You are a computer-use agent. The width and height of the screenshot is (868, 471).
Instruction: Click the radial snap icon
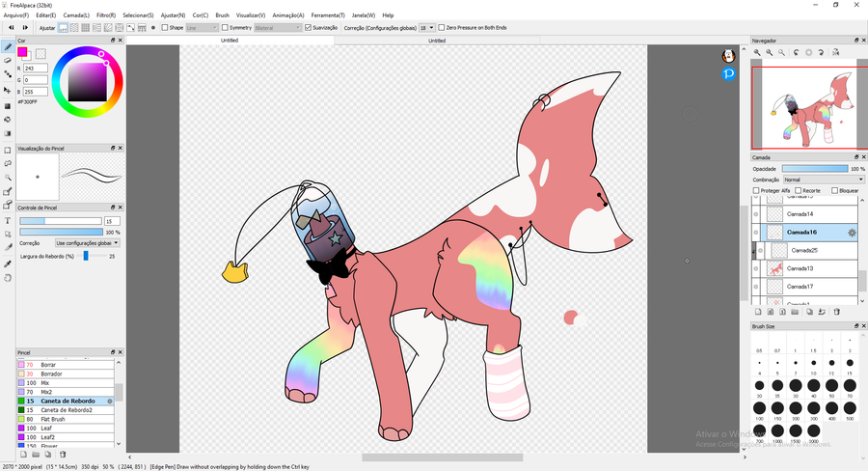108,28
